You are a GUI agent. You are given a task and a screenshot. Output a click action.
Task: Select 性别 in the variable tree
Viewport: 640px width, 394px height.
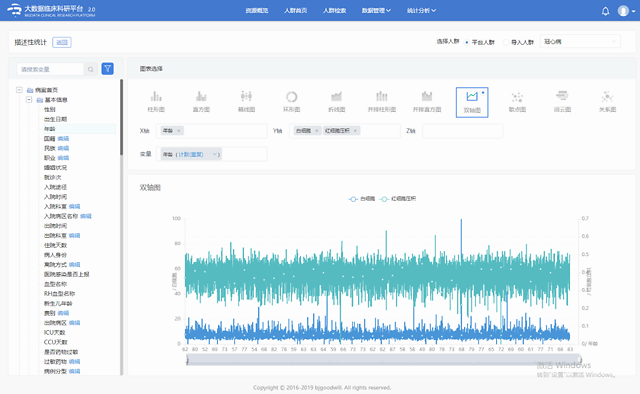point(49,109)
